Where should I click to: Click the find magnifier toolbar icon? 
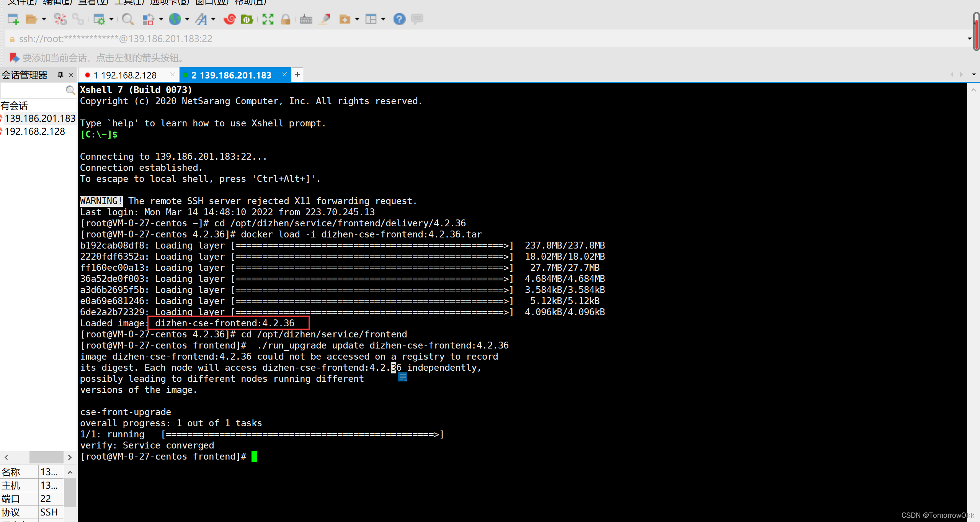127,19
